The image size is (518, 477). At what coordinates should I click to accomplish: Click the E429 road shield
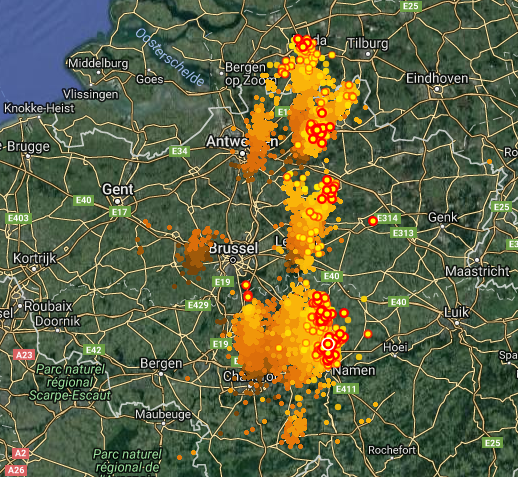(x=198, y=305)
